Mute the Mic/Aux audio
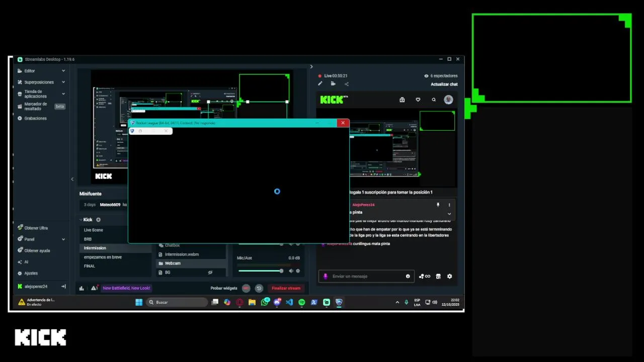The height and width of the screenshot is (362, 644). click(291, 271)
